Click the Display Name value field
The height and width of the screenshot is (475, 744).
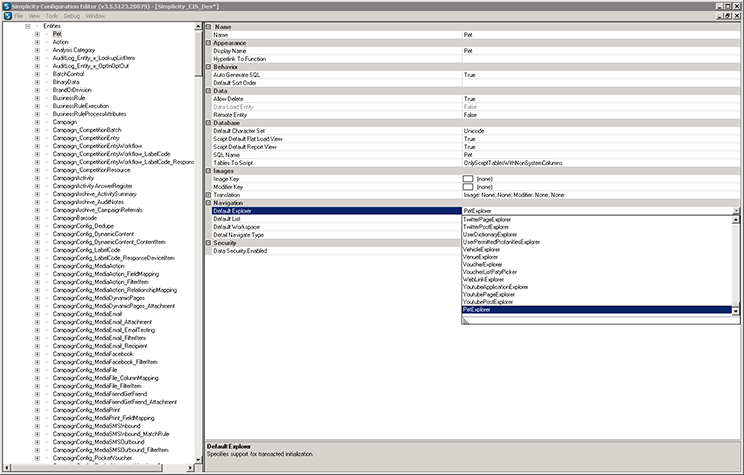(601, 51)
